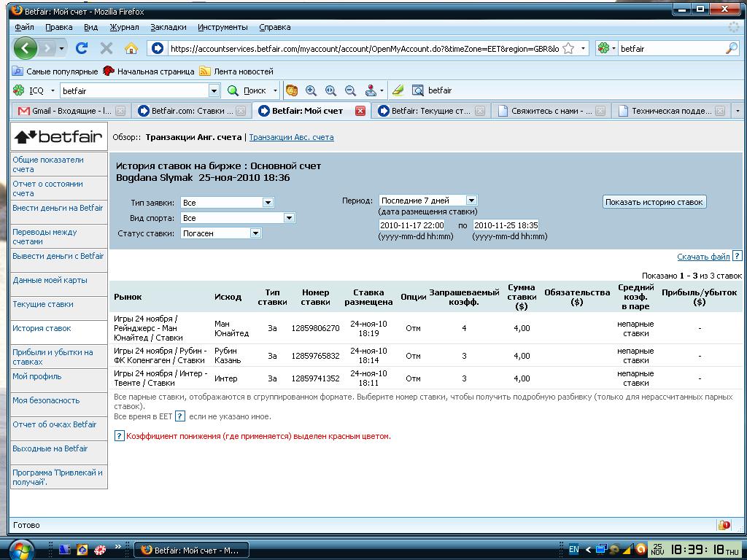
Task: Open Вывести деньги с Betfair sidebar link
Action: (x=58, y=256)
